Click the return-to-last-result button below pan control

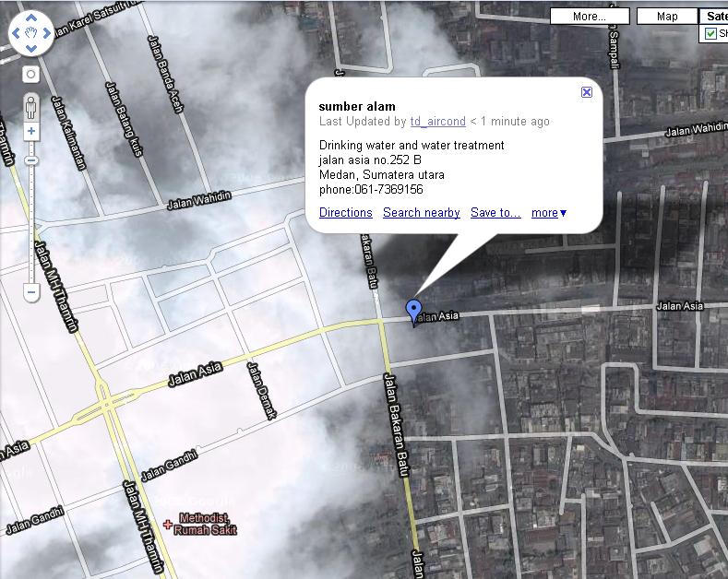coord(31,74)
